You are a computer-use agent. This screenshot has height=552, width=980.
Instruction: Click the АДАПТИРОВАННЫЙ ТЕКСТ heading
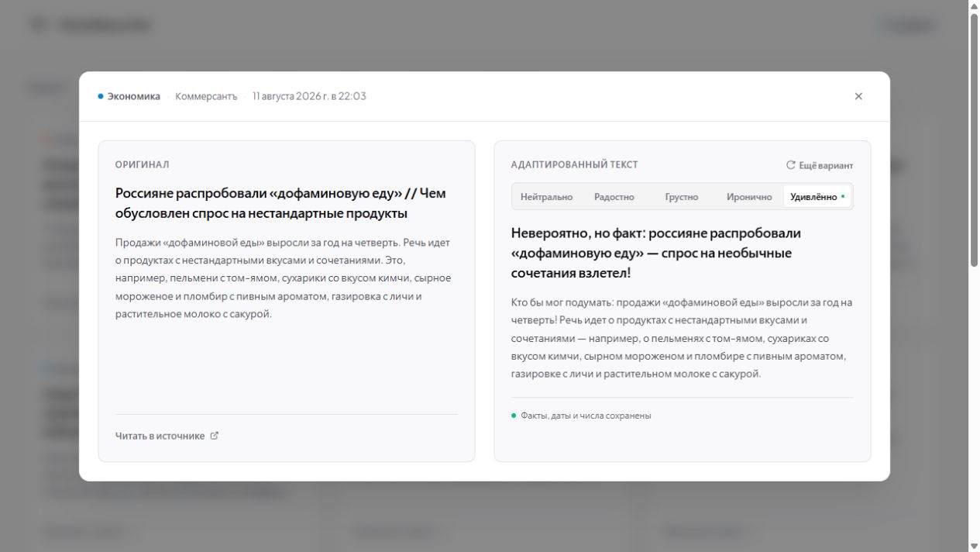click(575, 165)
